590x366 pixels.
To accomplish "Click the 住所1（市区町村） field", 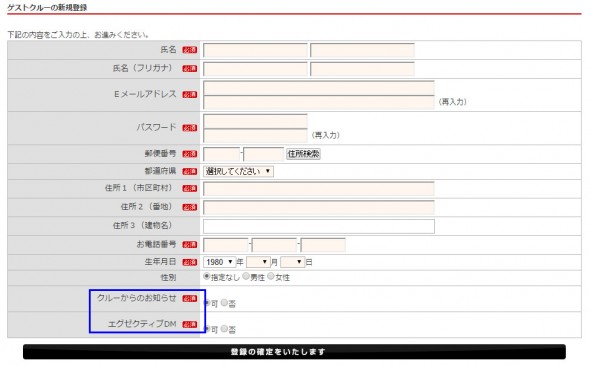I will click(x=319, y=188).
